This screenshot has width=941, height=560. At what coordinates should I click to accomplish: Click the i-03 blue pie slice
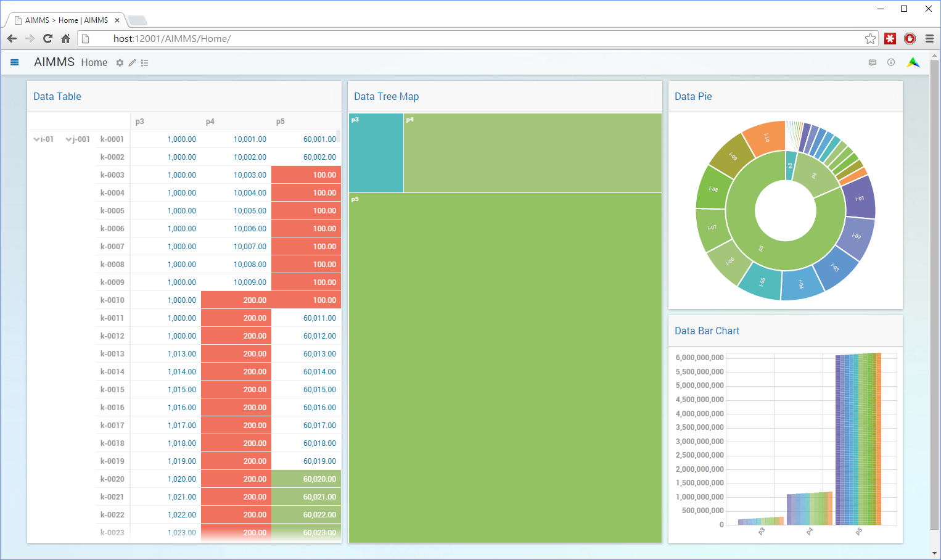coord(836,268)
